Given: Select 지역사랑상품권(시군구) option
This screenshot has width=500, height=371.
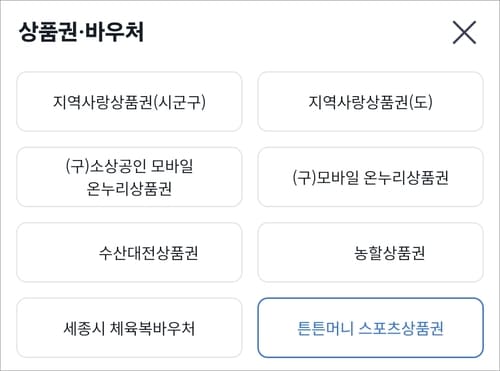Looking at the screenshot, I should pyautogui.click(x=129, y=102).
